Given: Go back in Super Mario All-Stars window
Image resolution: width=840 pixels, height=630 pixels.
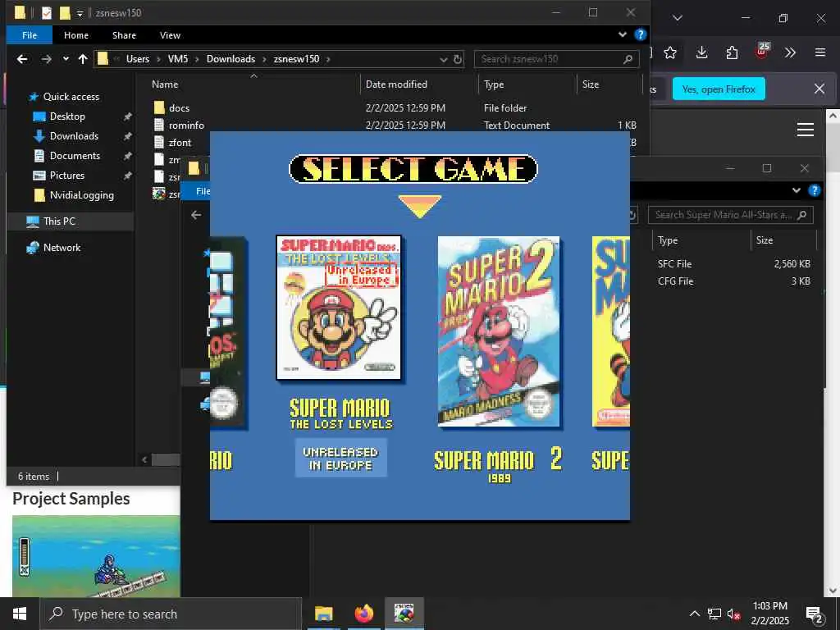Looking at the screenshot, I should pos(196,215).
